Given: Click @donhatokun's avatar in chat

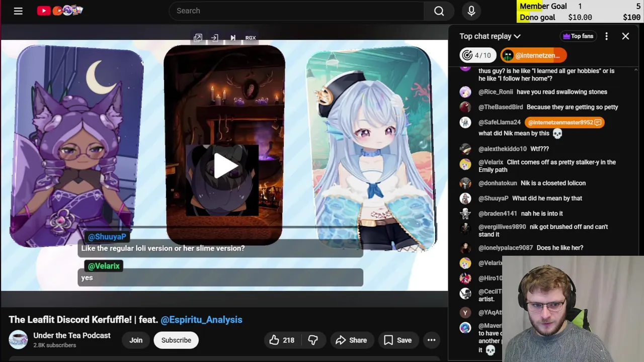Looking at the screenshot, I should pos(465,183).
